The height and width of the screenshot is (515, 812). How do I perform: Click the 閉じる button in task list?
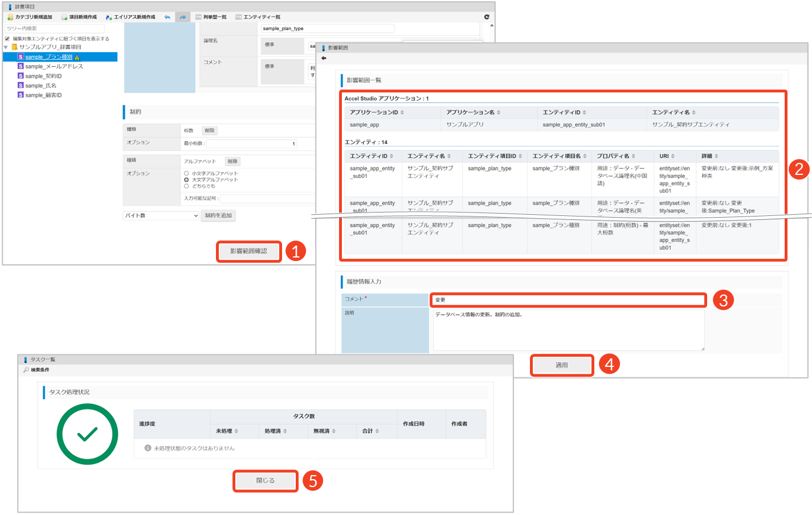click(266, 481)
